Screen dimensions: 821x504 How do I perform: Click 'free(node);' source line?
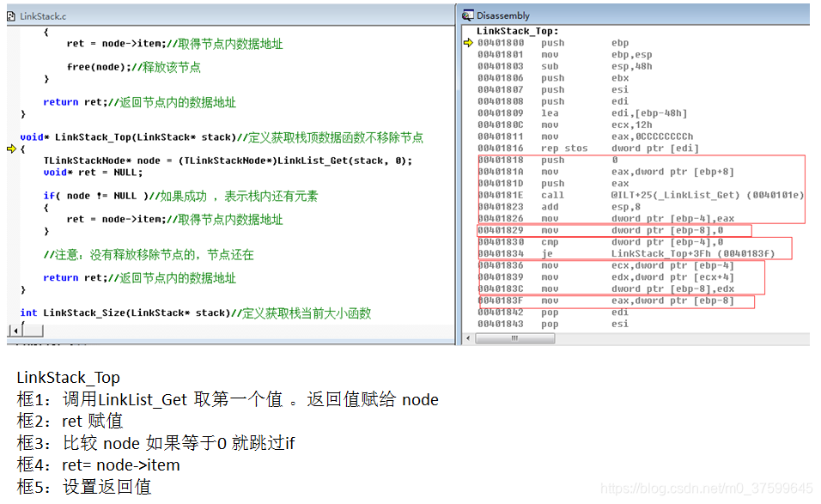(133, 67)
